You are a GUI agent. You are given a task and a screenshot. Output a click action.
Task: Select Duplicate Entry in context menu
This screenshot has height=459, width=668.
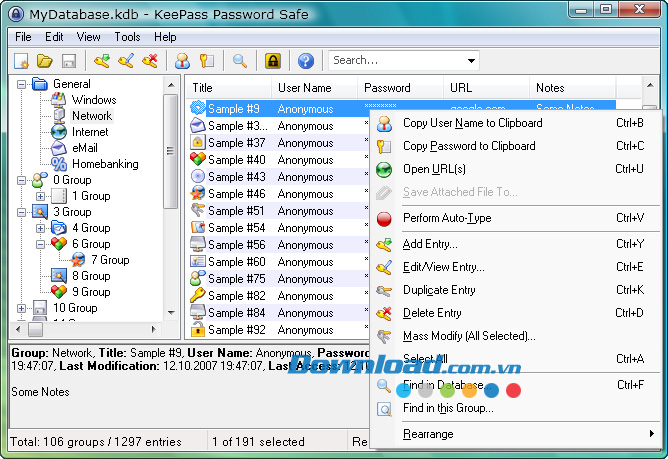point(515,290)
